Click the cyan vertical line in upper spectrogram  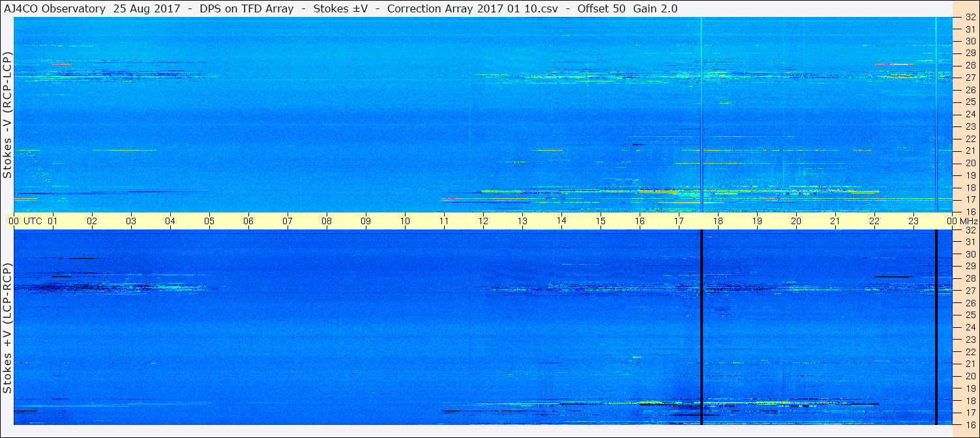pyautogui.click(x=701, y=114)
